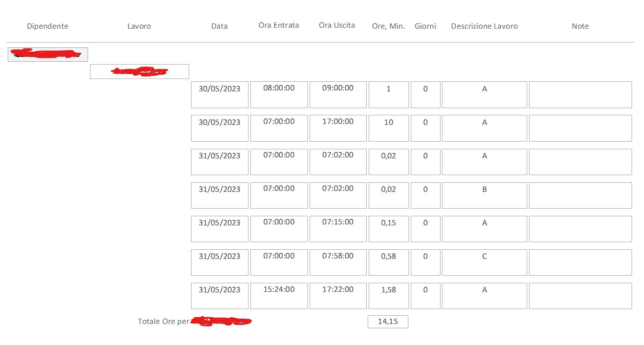644x345 pixels.
Task: Click the work description field containing C
Action: point(484,262)
